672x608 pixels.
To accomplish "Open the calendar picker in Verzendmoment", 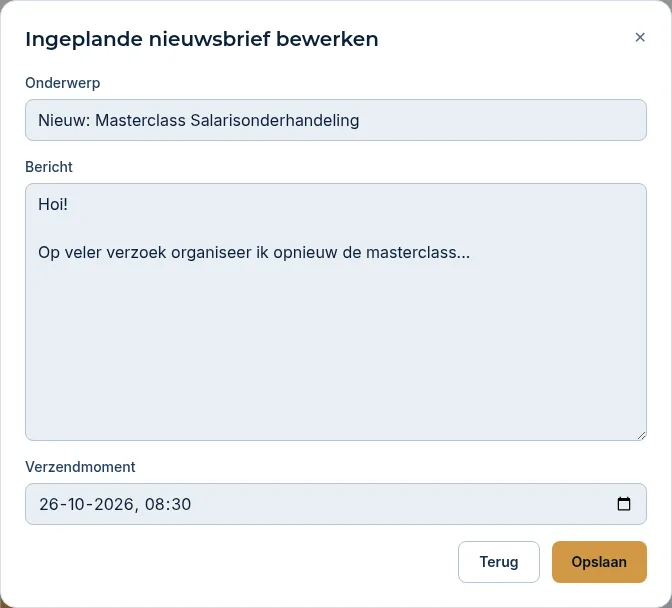I will click(x=624, y=503).
